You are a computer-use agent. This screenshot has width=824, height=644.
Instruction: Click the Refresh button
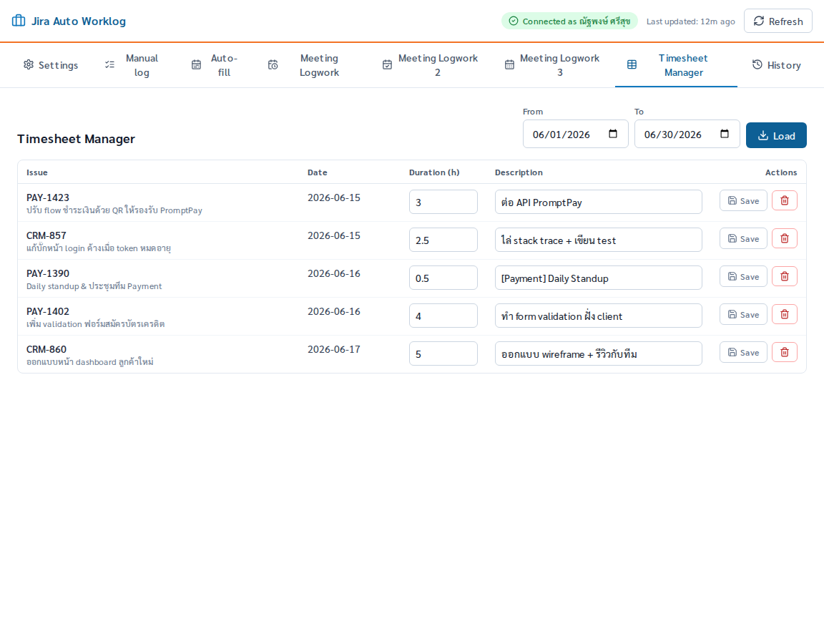click(778, 21)
